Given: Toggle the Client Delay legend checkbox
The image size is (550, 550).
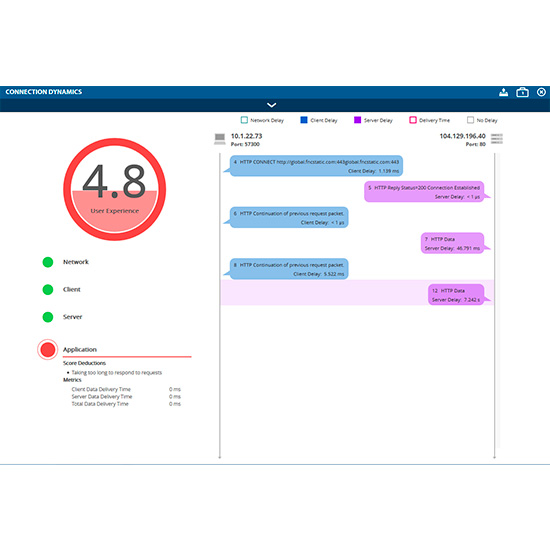Looking at the screenshot, I should 304,120.
